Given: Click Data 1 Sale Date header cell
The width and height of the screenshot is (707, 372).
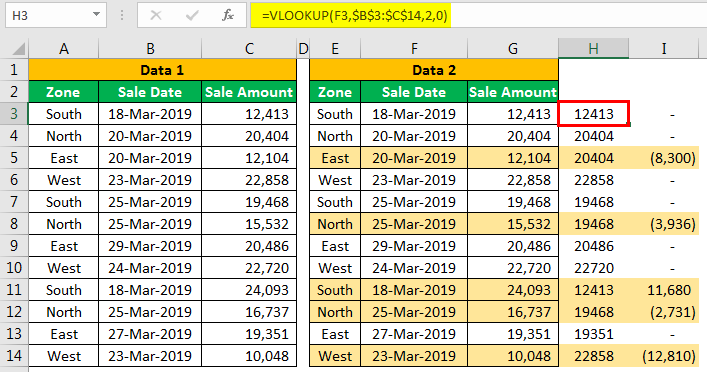Looking at the screenshot, I should click(150, 92).
